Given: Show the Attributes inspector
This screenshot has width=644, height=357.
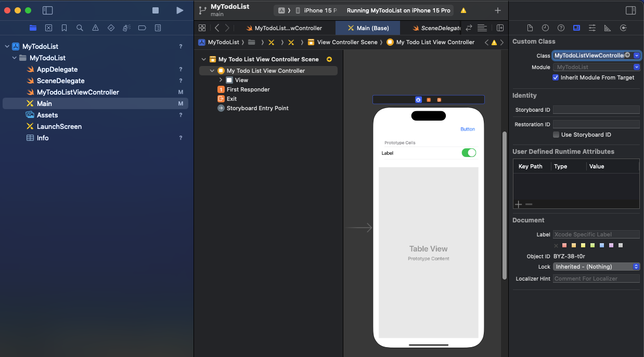Looking at the screenshot, I should click(592, 28).
